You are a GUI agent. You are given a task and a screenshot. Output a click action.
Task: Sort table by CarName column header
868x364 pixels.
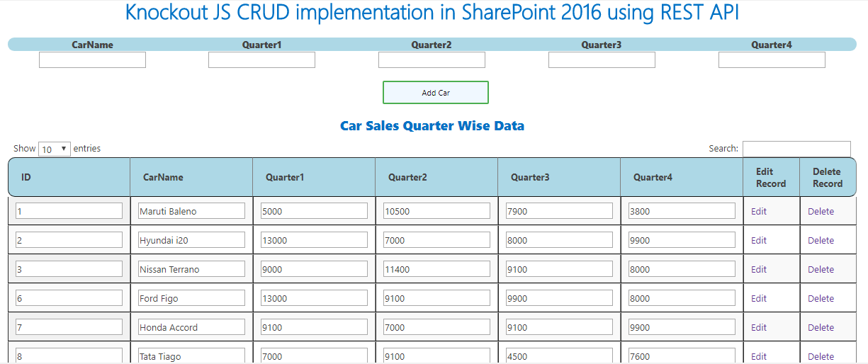191,177
